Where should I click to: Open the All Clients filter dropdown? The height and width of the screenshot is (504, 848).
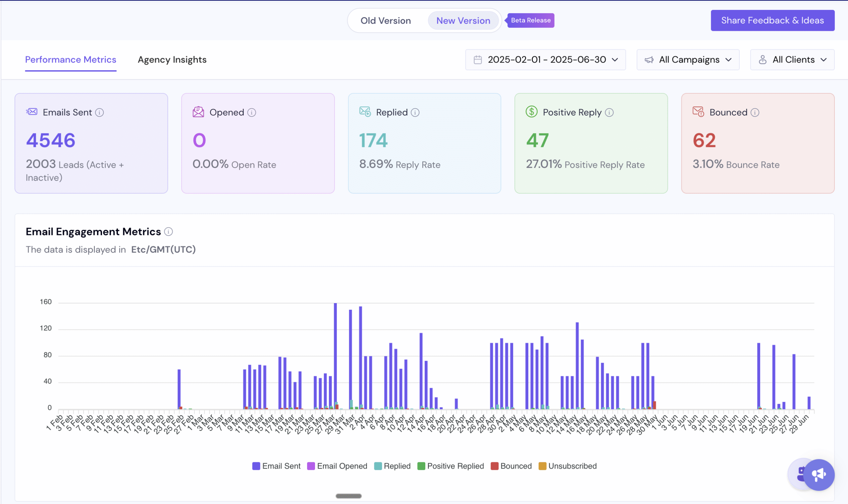(x=792, y=60)
